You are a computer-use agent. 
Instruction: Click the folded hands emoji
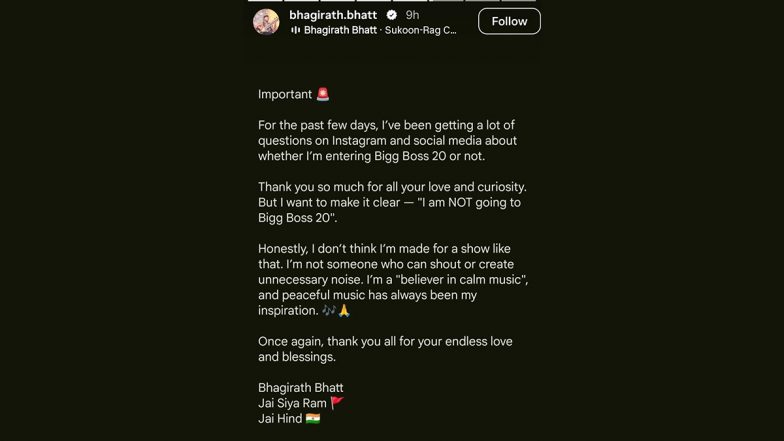[x=344, y=310]
